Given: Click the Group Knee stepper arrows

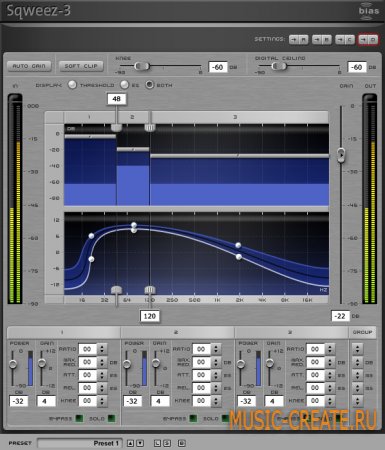Looking at the screenshot, I should click(x=358, y=401).
